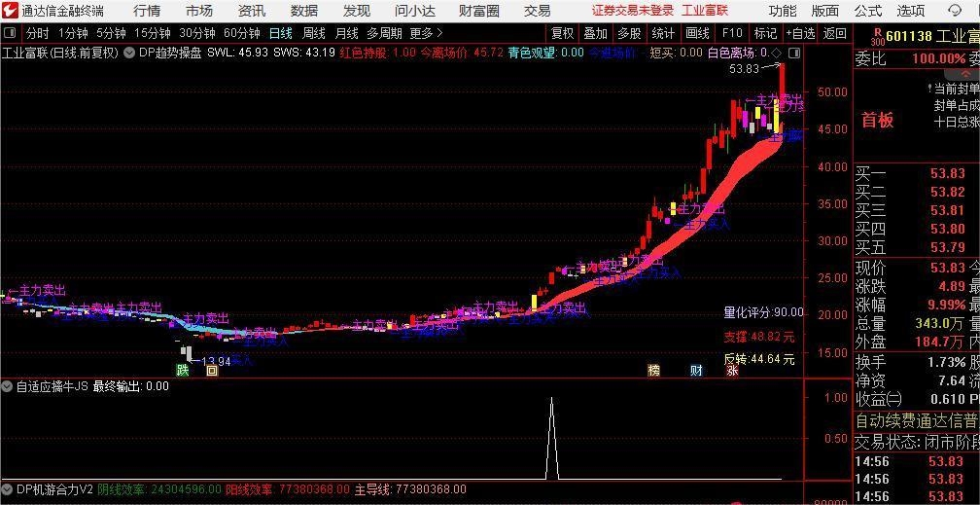The height and width of the screenshot is (505, 980).
Task: Add stock via +自选 button
Action: click(x=801, y=33)
